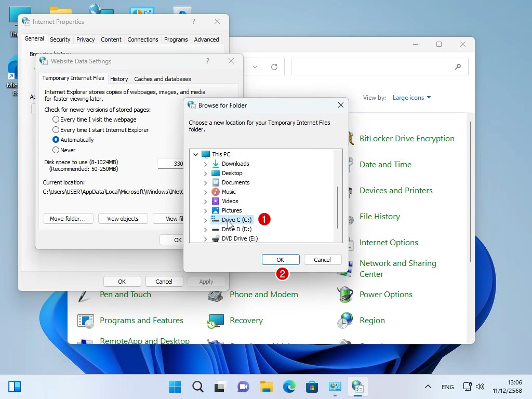Click the refresh icon in address bar
Viewport: 532px width, 399px height.
(x=274, y=66)
